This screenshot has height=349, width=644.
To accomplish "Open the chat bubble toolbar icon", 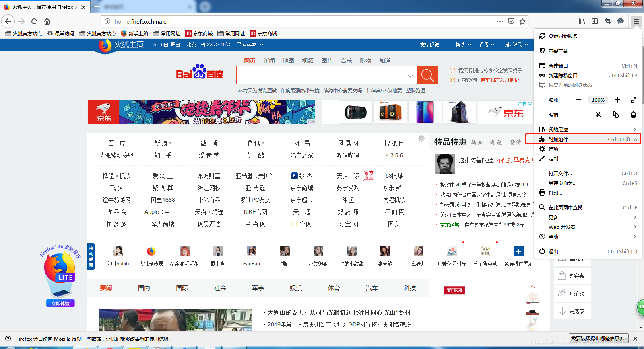I will point(621,21).
